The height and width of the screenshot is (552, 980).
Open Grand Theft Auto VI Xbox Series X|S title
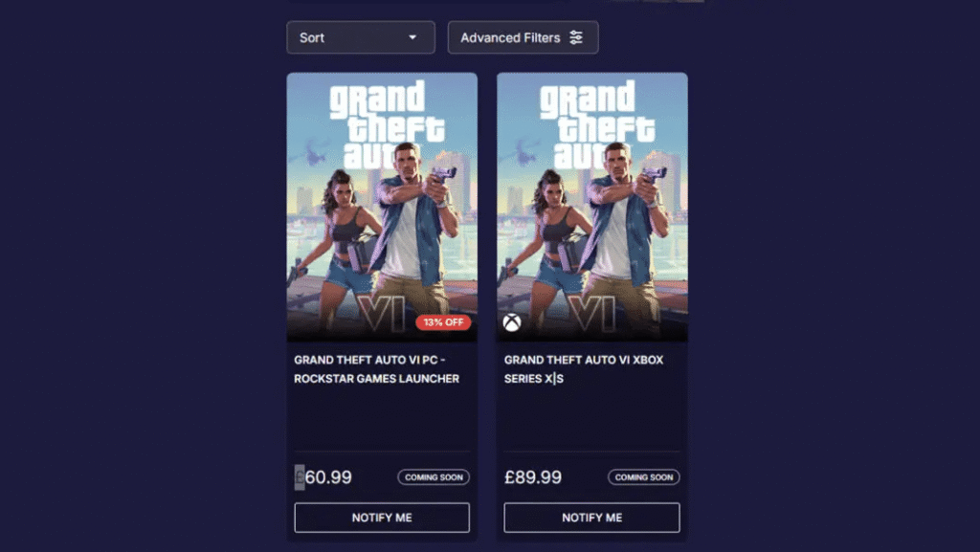pos(584,369)
